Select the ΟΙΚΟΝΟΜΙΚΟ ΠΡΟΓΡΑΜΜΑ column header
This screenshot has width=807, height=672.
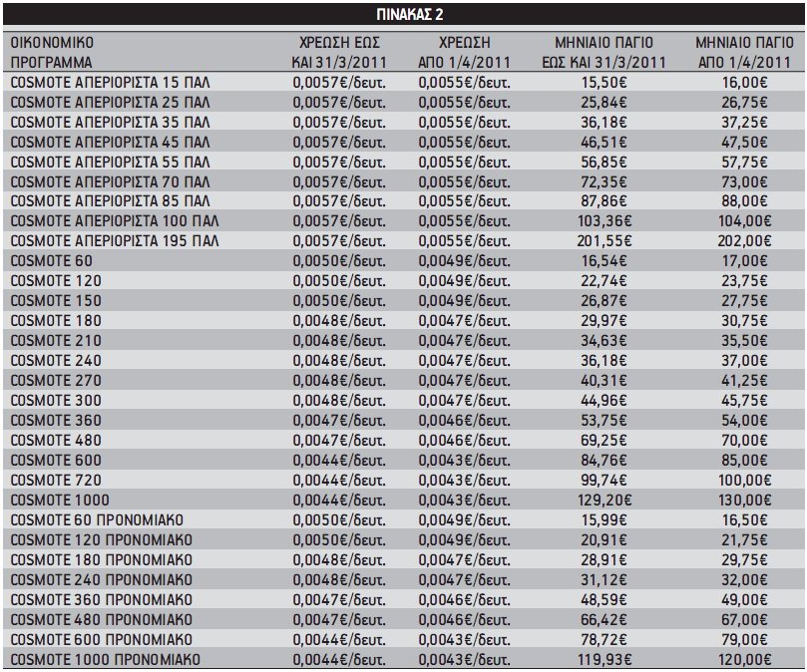(52, 54)
